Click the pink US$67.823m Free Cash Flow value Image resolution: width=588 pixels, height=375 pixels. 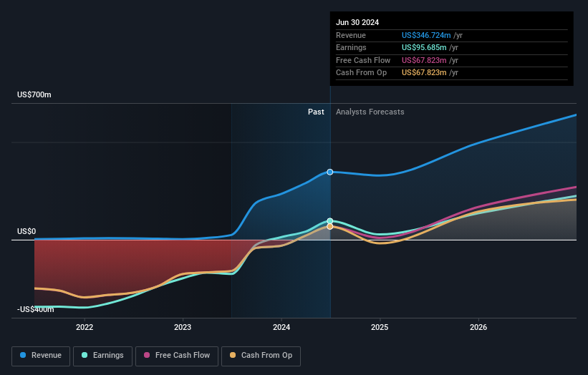point(424,60)
